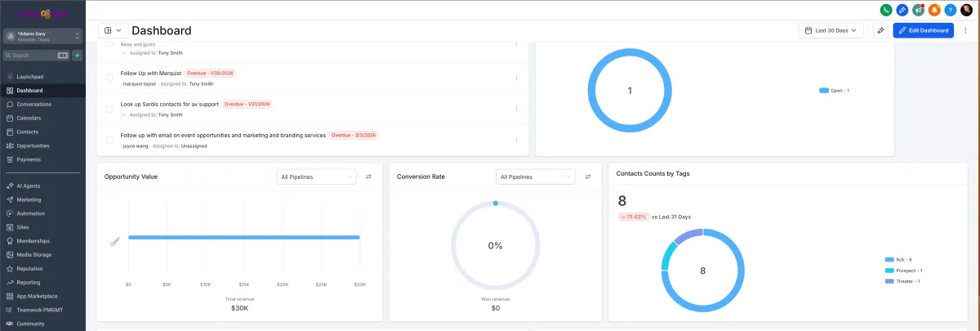
Task: Open the help question mark icon
Action: (950, 10)
